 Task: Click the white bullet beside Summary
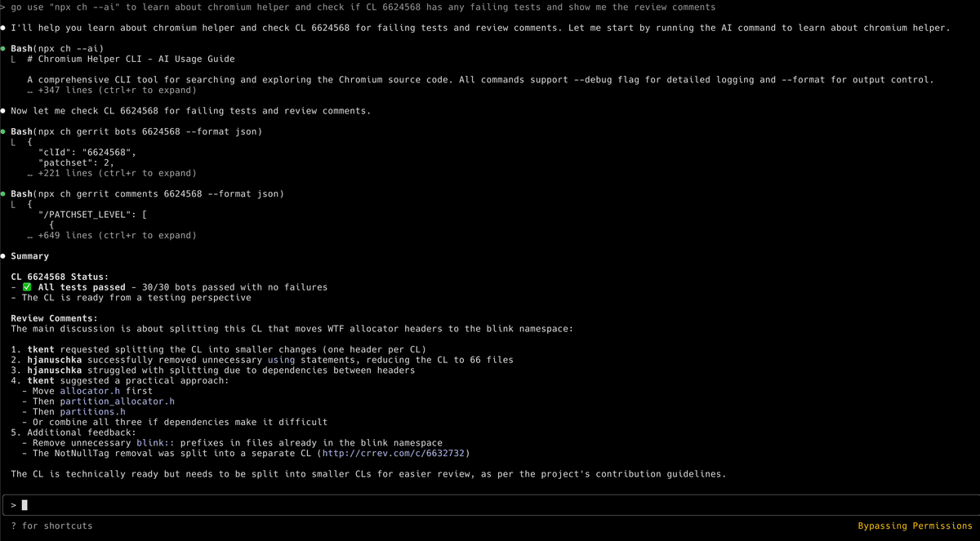coord(4,256)
